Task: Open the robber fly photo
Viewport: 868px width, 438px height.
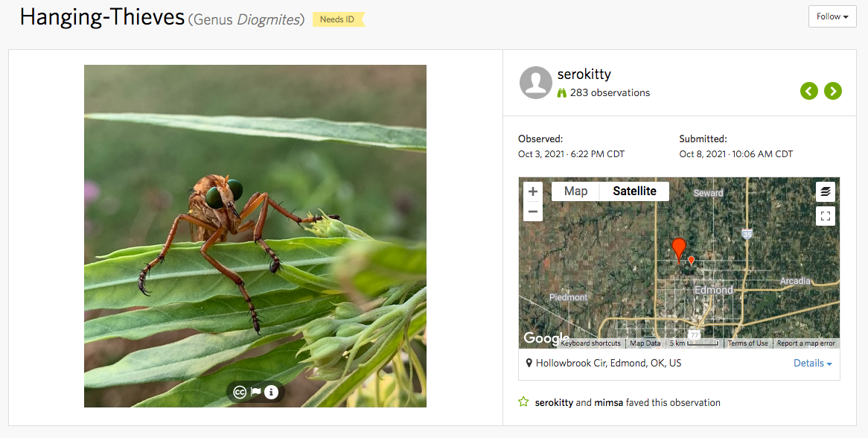Action: tap(255, 223)
